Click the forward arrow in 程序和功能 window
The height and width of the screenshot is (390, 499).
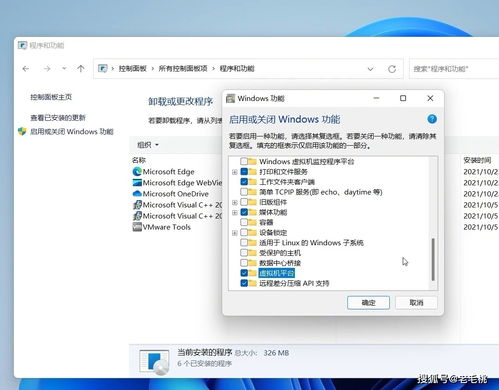[47, 69]
